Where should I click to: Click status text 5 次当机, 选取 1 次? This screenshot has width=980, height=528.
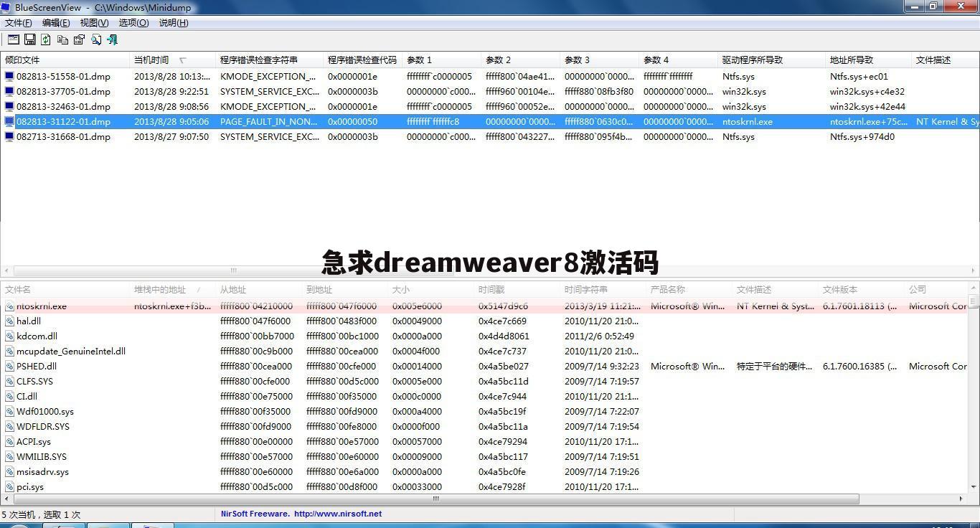point(42,514)
